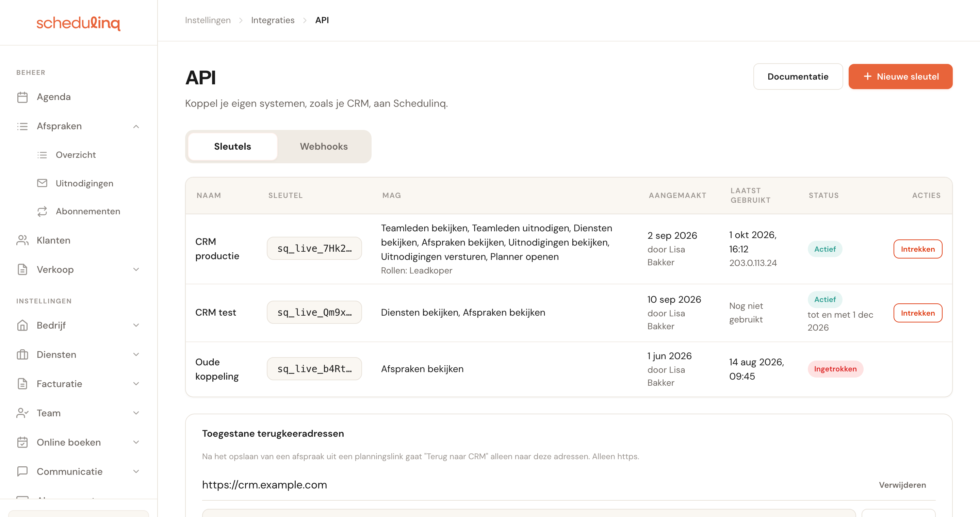Click the Afspraken list icon
Viewport: 980px width, 517px height.
tap(22, 126)
